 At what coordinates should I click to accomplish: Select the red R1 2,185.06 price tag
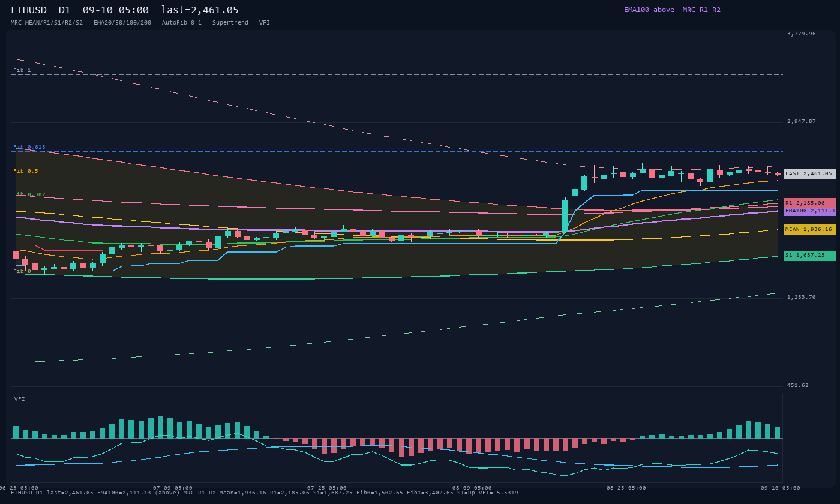point(809,203)
